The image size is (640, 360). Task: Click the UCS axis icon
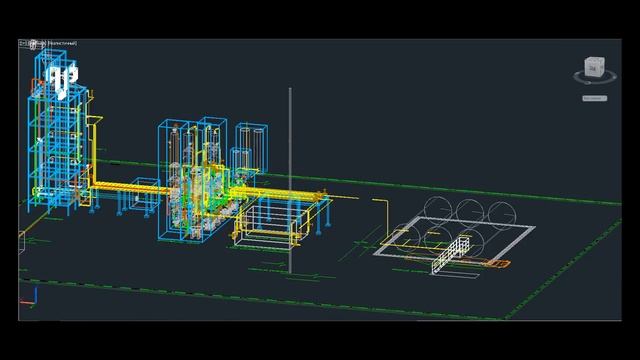tap(29, 297)
